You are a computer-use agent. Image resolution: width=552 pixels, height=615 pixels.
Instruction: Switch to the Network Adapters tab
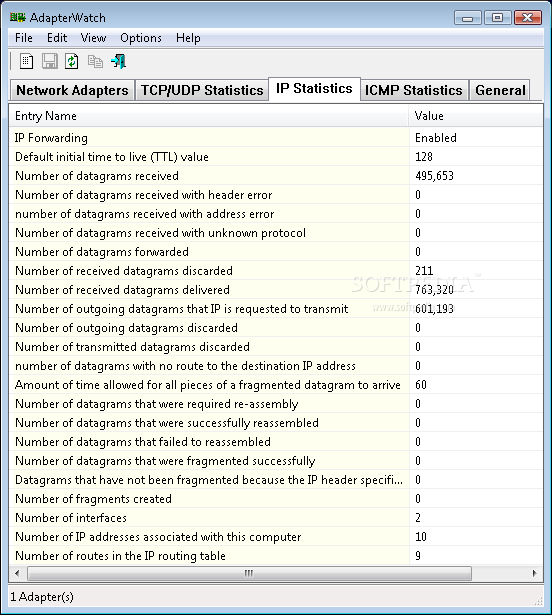(72, 90)
